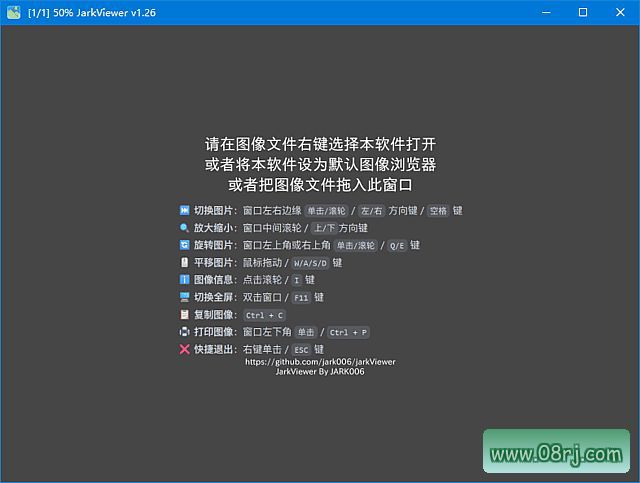Click the zoom (放大缩小) magnifier icon
The height and width of the screenshot is (483, 640).
[184, 228]
